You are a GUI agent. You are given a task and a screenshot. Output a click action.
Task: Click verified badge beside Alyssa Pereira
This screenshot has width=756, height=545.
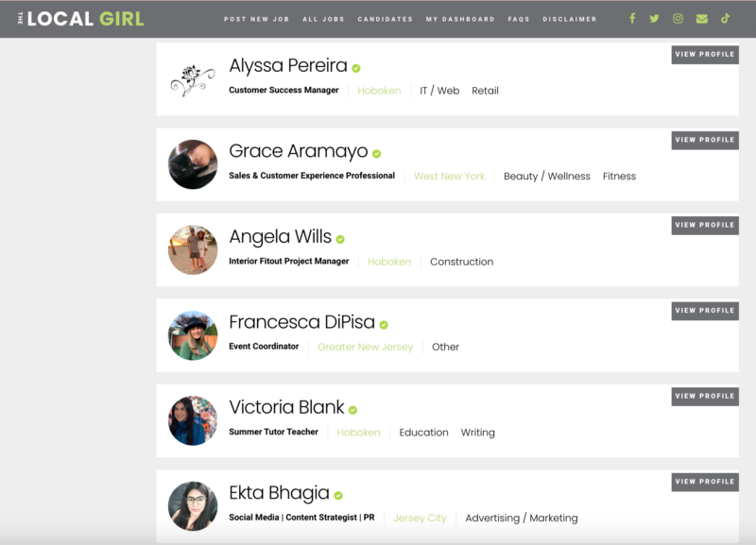[356, 68]
